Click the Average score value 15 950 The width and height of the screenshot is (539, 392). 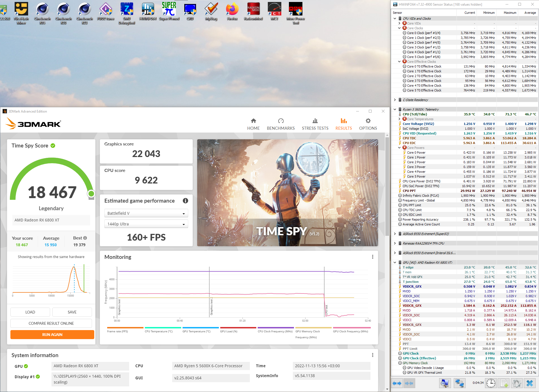pos(51,245)
